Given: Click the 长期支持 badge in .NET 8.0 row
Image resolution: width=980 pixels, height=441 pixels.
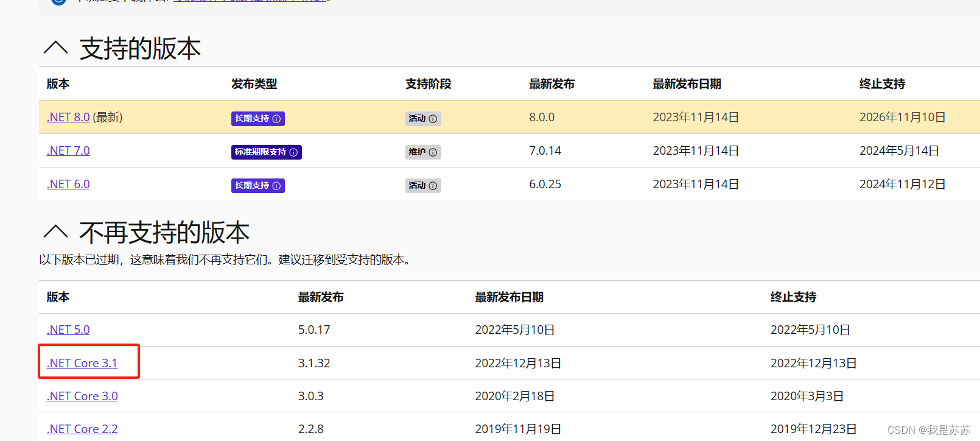Looking at the screenshot, I should tap(258, 119).
